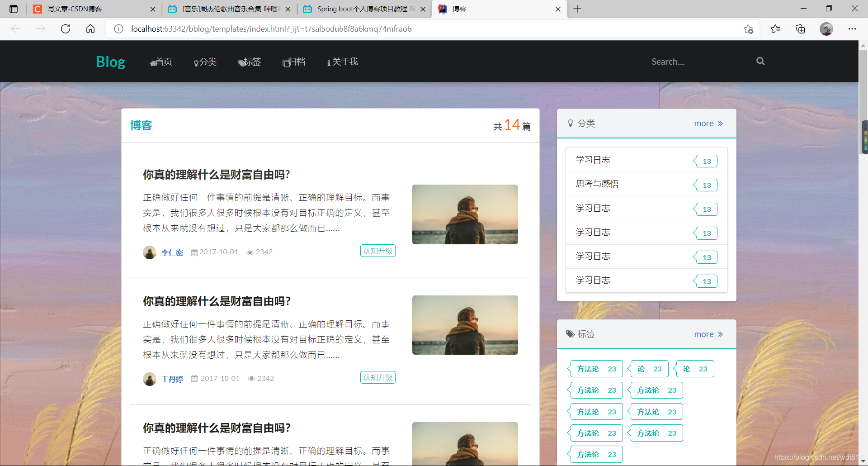Refresh the page with the reload icon

point(66,29)
